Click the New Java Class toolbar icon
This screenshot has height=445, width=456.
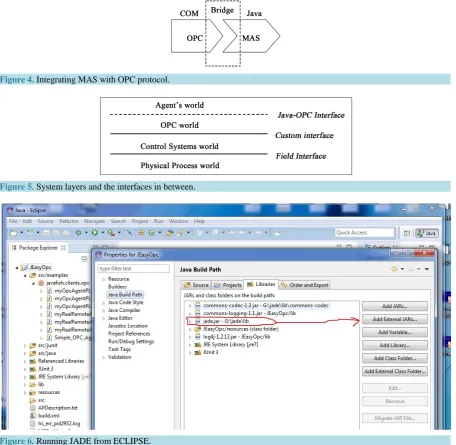pyautogui.click(x=152, y=233)
